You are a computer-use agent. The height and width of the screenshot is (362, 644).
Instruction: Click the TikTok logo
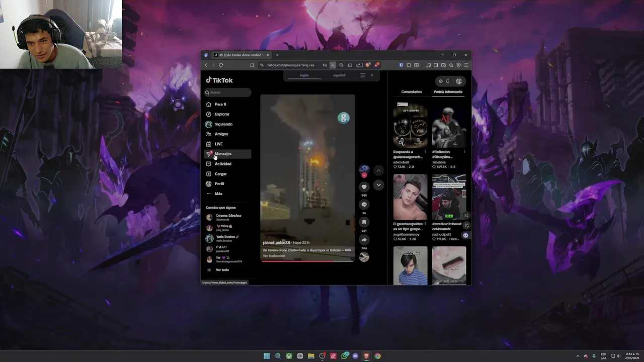point(219,80)
